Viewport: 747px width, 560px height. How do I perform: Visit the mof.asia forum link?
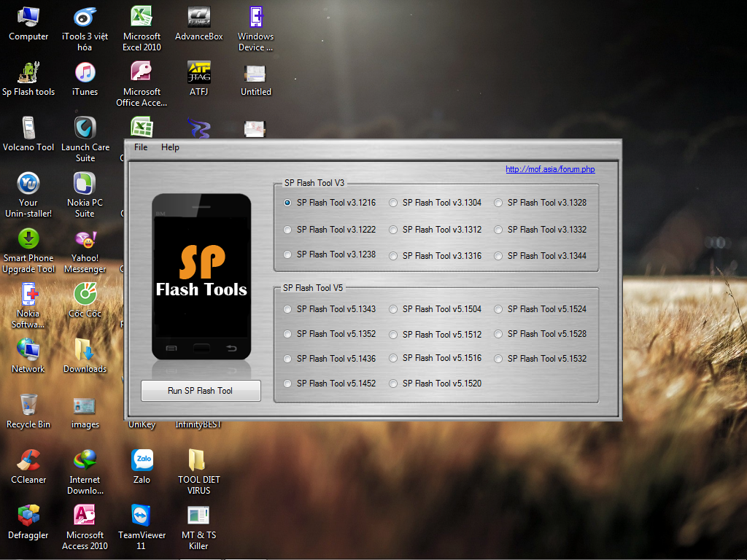coord(550,169)
